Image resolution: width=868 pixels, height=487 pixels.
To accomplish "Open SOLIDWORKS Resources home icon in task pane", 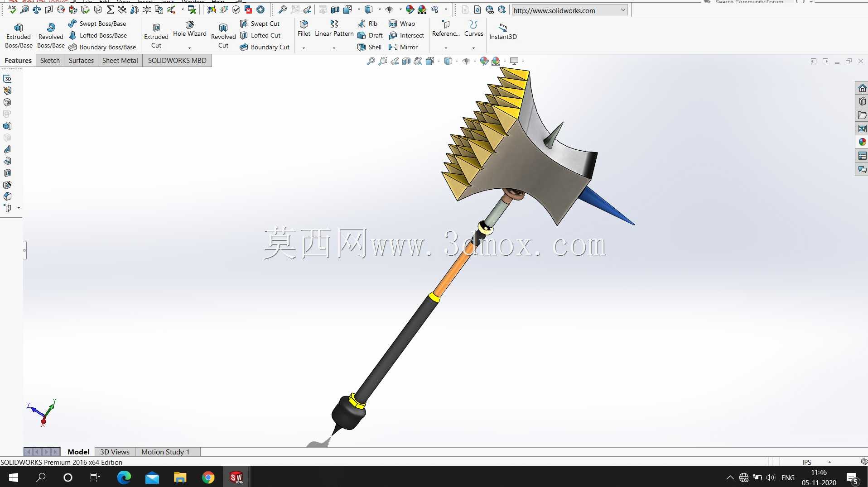I will (862, 88).
